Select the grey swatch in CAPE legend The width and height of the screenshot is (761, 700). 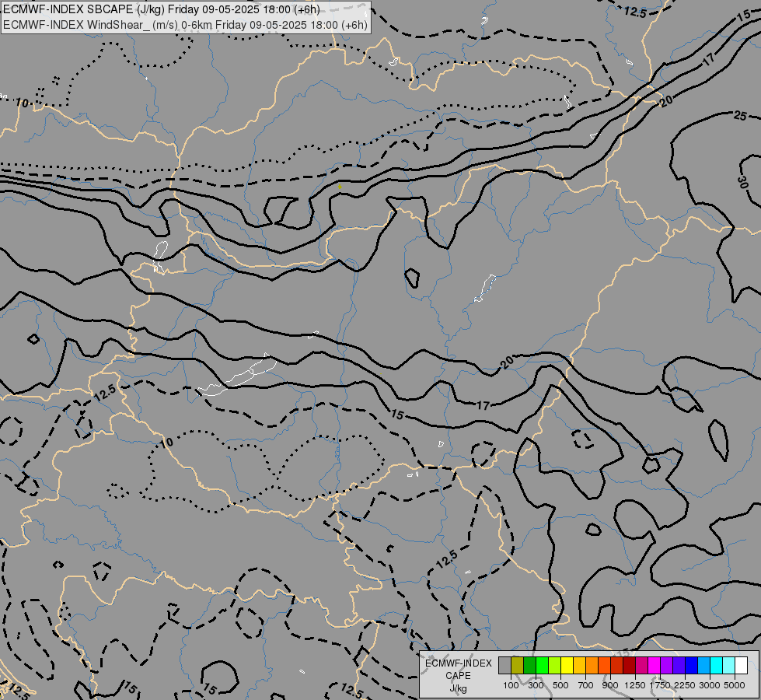504,666
